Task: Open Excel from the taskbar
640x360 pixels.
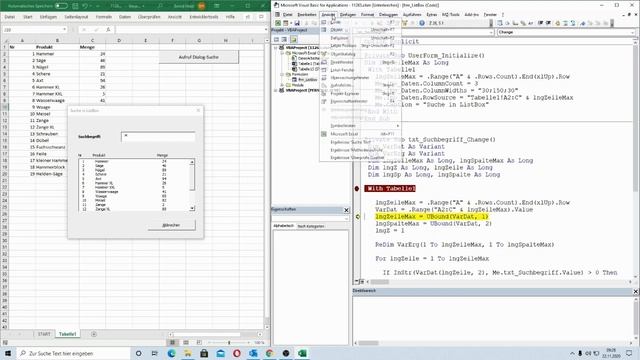Action: click(302, 353)
